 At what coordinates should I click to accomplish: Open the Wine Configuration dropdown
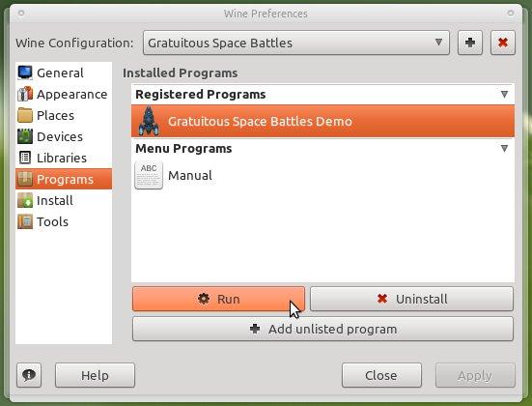[x=296, y=43]
